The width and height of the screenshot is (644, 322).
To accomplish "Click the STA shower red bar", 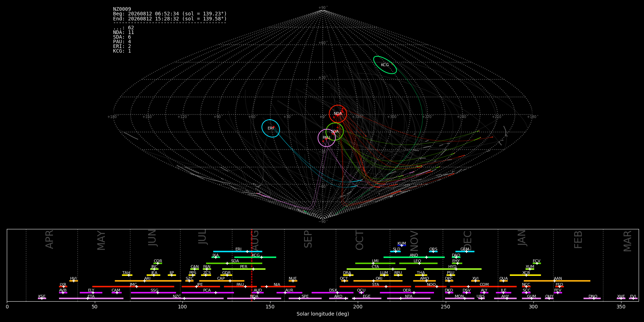I will click(375, 287).
